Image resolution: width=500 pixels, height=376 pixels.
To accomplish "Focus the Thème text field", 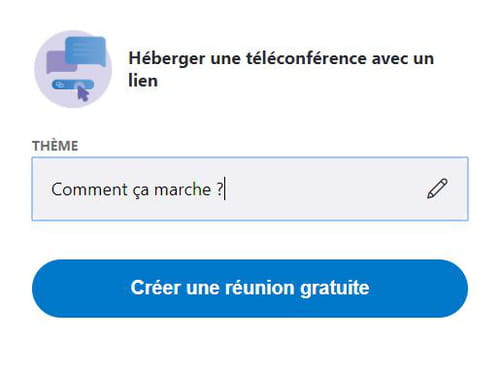I will (250, 189).
